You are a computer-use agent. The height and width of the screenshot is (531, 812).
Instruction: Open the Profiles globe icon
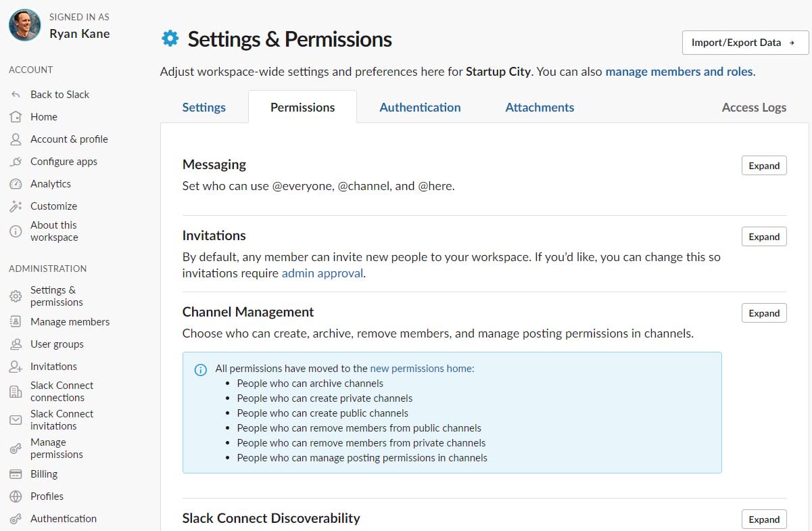pos(16,497)
